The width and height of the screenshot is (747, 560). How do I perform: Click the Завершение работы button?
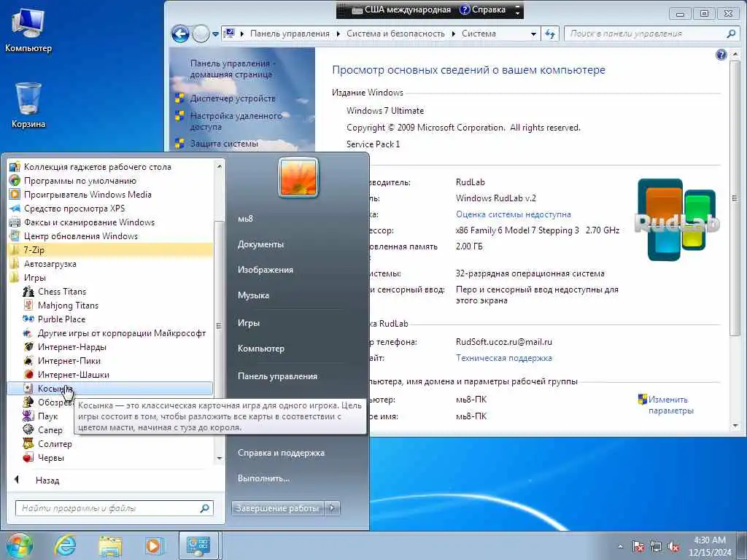[278, 508]
